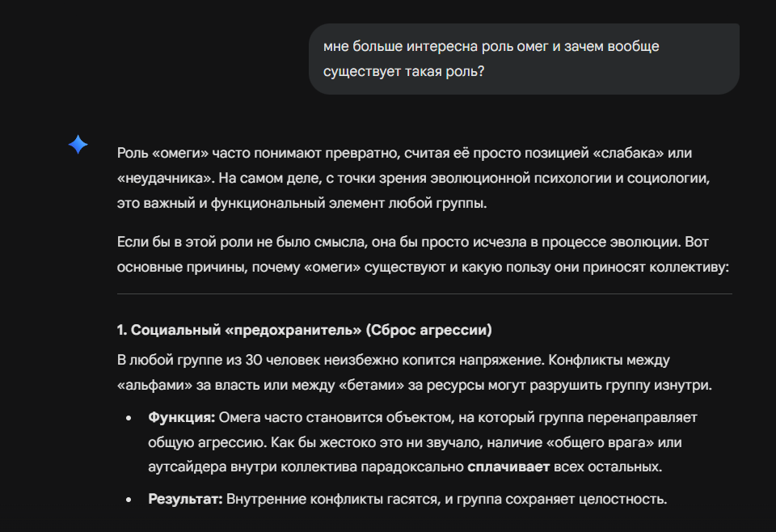Click the bullet dot before «Функция»

coord(129,419)
